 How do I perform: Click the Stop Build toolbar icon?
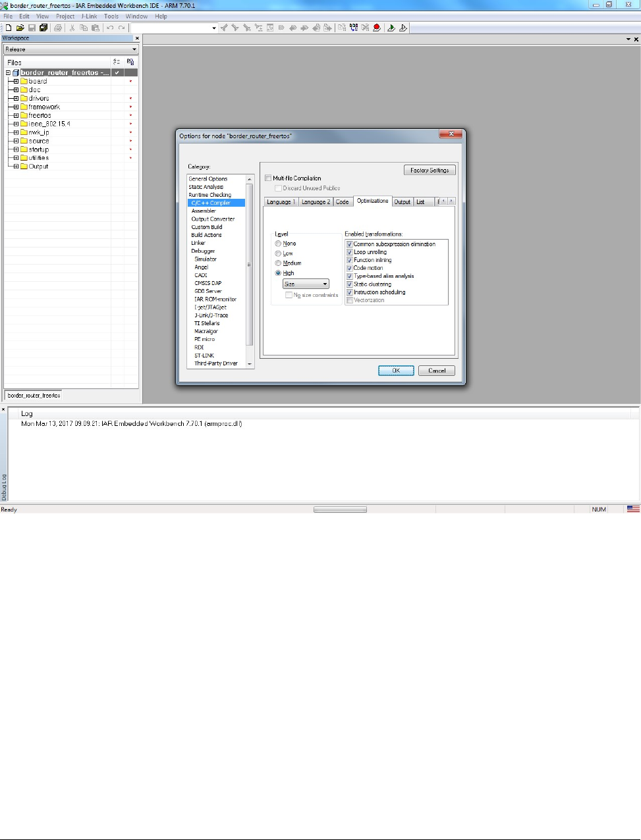tap(365, 28)
